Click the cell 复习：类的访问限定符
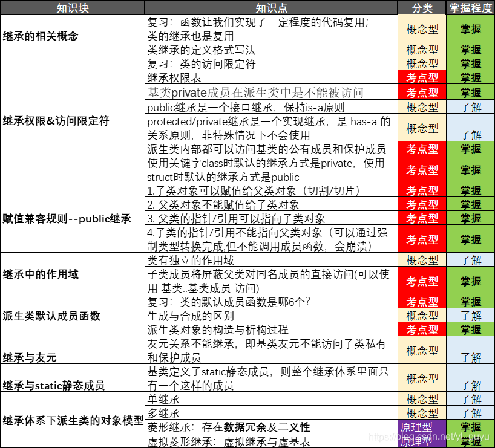Screen dimensions: 495x448 pyautogui.click(x=271, y=63)
